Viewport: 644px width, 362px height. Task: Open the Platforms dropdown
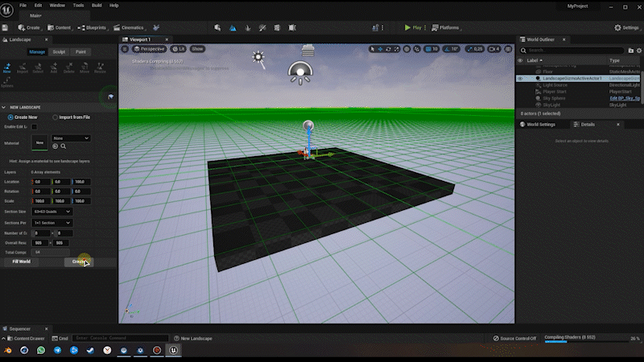tap(446, 27)
